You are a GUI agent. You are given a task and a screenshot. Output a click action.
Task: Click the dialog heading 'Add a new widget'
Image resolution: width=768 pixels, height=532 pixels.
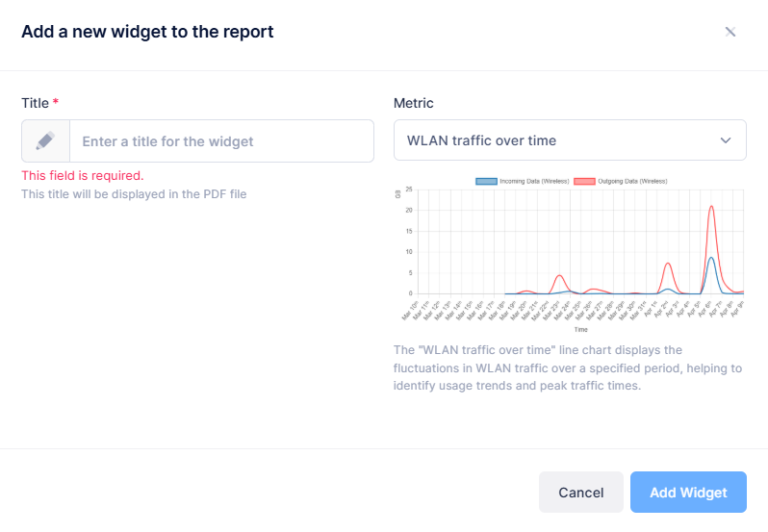[147, 32]
